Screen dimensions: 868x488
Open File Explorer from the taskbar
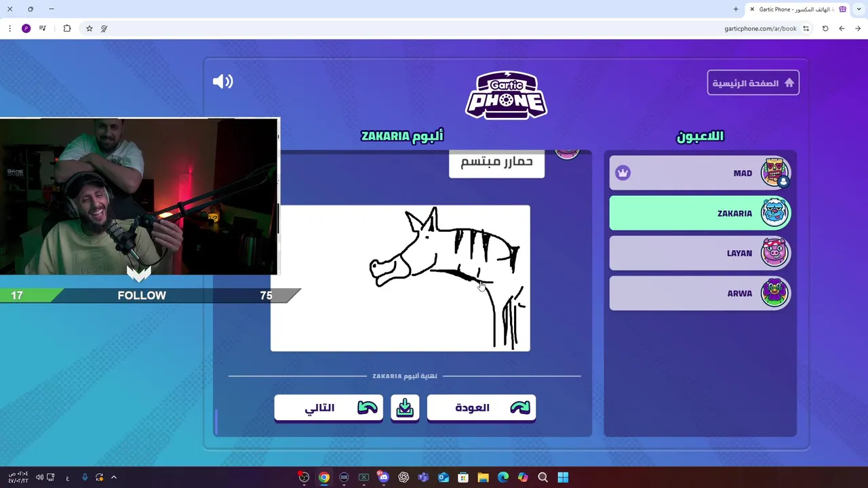(483, 477)
